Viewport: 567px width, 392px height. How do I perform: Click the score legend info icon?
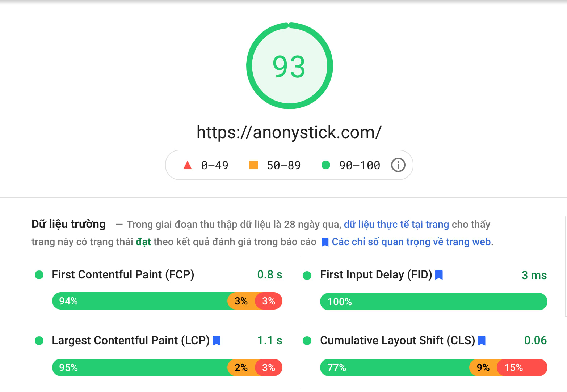(x=398, y=165)
